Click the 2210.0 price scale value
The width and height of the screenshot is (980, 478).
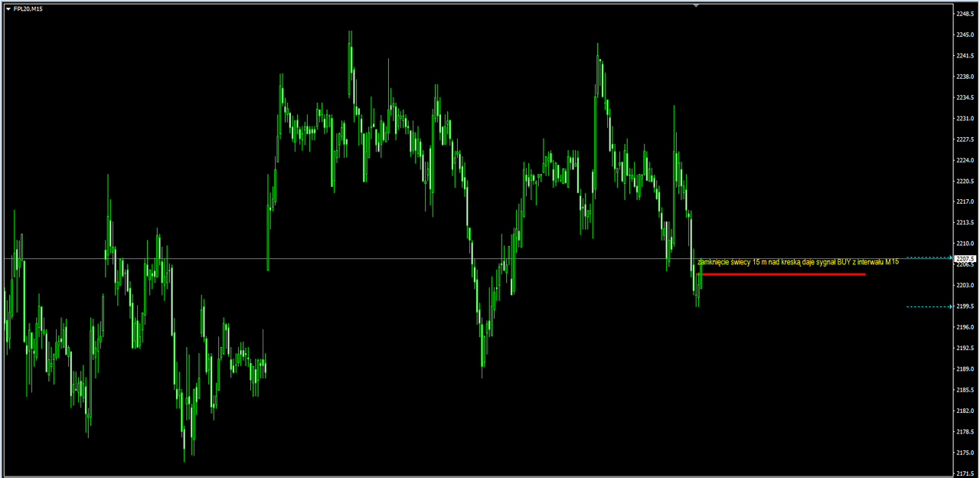pyautogui.click(x=965, y=244)
